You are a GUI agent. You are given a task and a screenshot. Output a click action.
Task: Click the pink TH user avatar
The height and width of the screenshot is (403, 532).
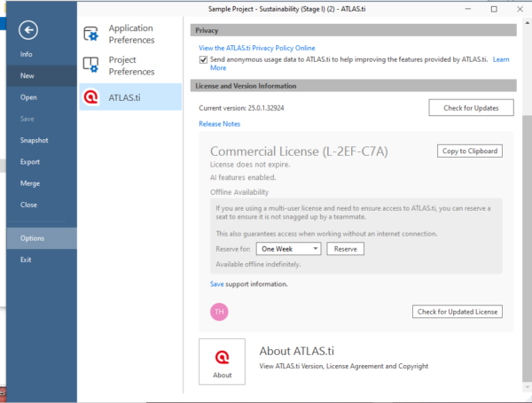tap(219, 312)
